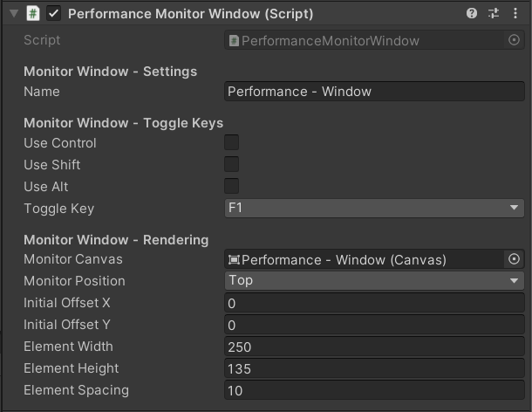532x412 pixels.
Task: Open the Toggle Key dropdown
Action: pos(374,209)
